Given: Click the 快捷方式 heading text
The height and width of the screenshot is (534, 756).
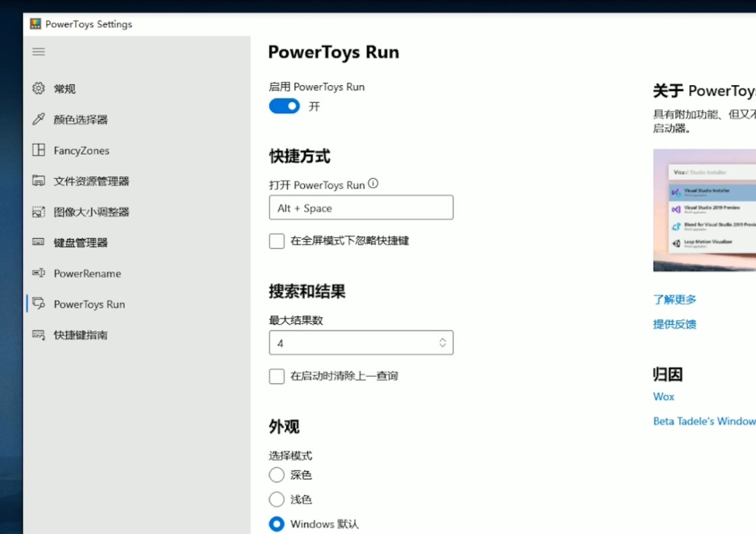Looking at the screenshot, I should 300,157.
